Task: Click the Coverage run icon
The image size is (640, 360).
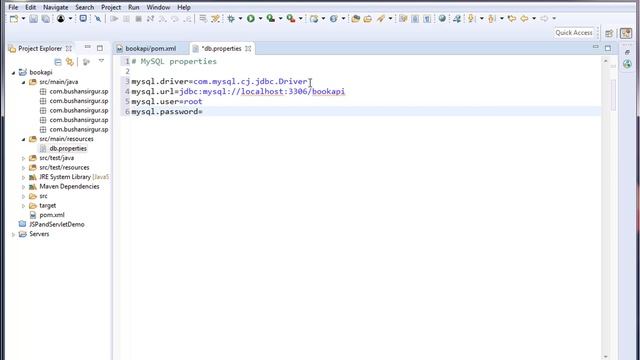Action: click(271, 19)
